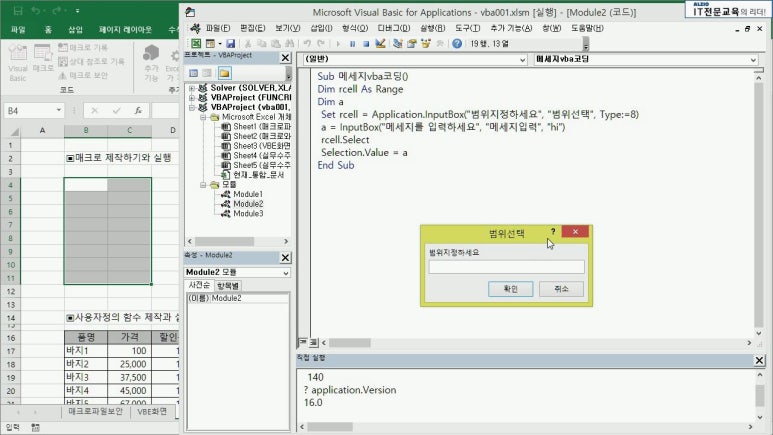
Task: Click Toggle Folders icon in Project panel
Action: coord(224,73)
